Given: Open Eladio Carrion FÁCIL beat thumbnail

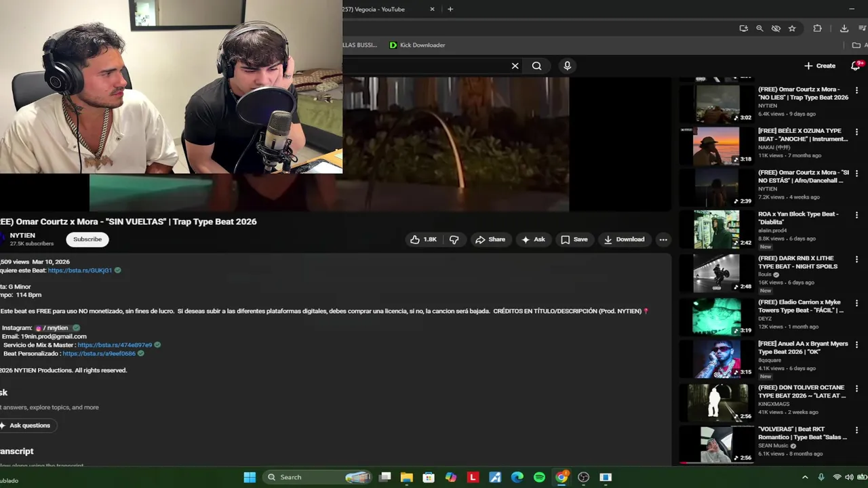Looking at the screenshot, I should (716, 316).
